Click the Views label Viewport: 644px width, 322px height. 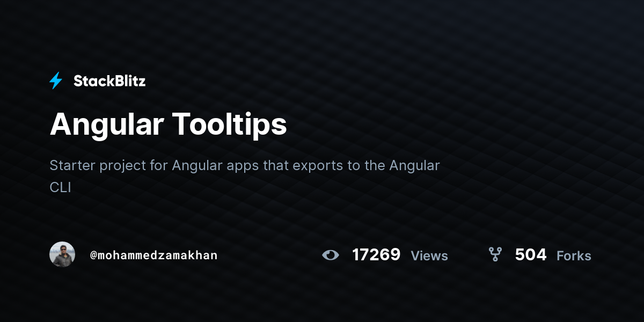[x=429, y=256]
